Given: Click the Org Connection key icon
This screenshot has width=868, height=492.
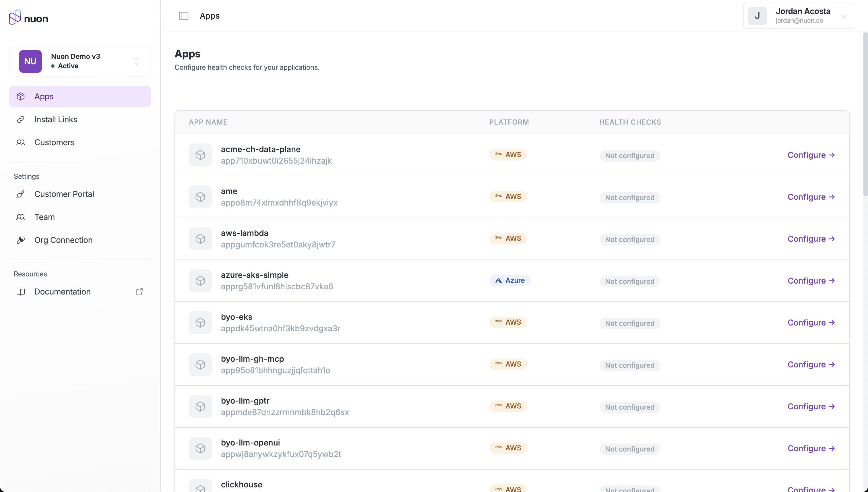Looking at the screenshot, I should click(x=21, y=240).
